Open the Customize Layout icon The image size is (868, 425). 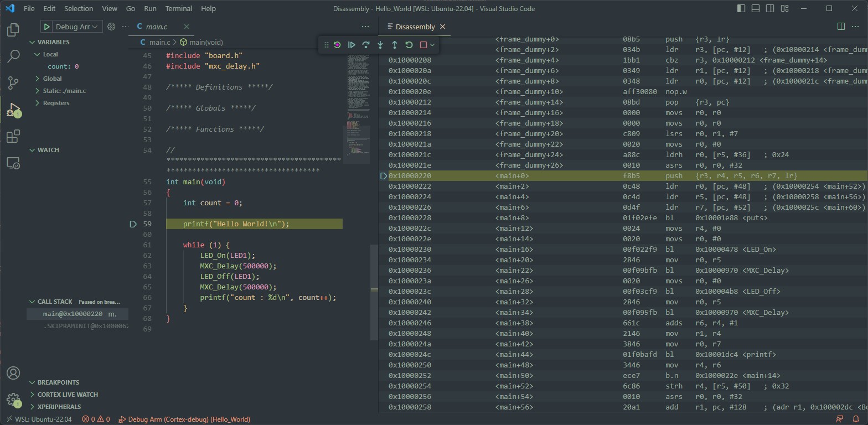pos(784,8)
